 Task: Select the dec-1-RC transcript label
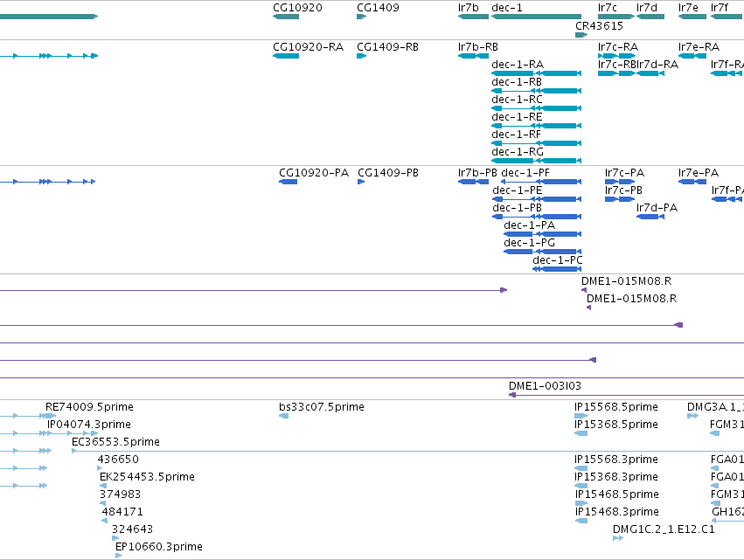(x=518, y=99)
